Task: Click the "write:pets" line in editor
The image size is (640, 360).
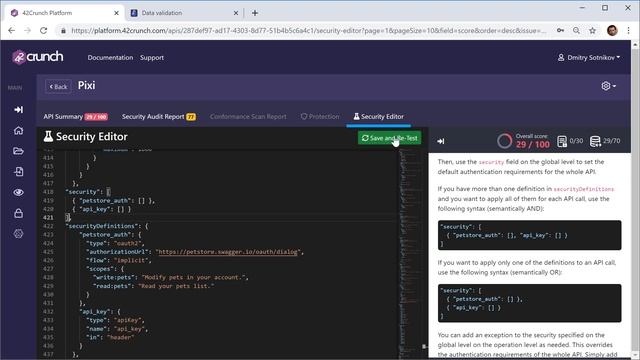Action: coord(170,277)
